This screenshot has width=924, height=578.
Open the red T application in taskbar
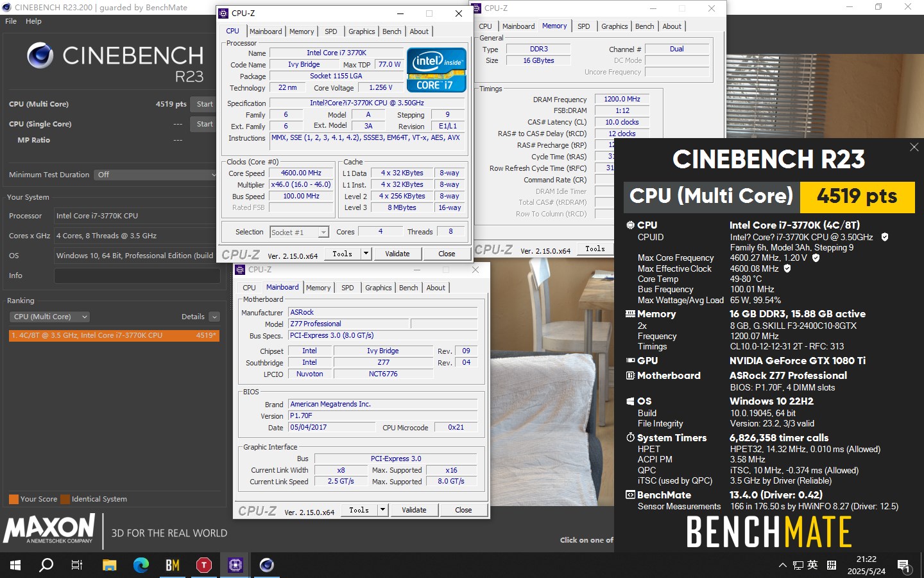tap(203, 565)
